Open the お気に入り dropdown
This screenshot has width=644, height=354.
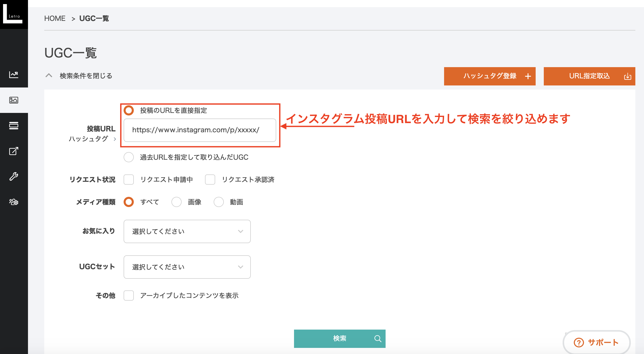click(187, 231)
